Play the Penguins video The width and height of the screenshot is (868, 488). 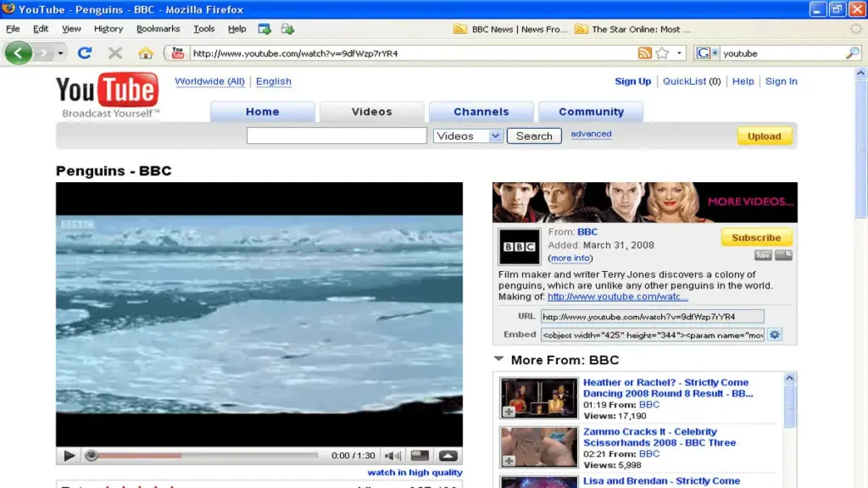[70, 456]
